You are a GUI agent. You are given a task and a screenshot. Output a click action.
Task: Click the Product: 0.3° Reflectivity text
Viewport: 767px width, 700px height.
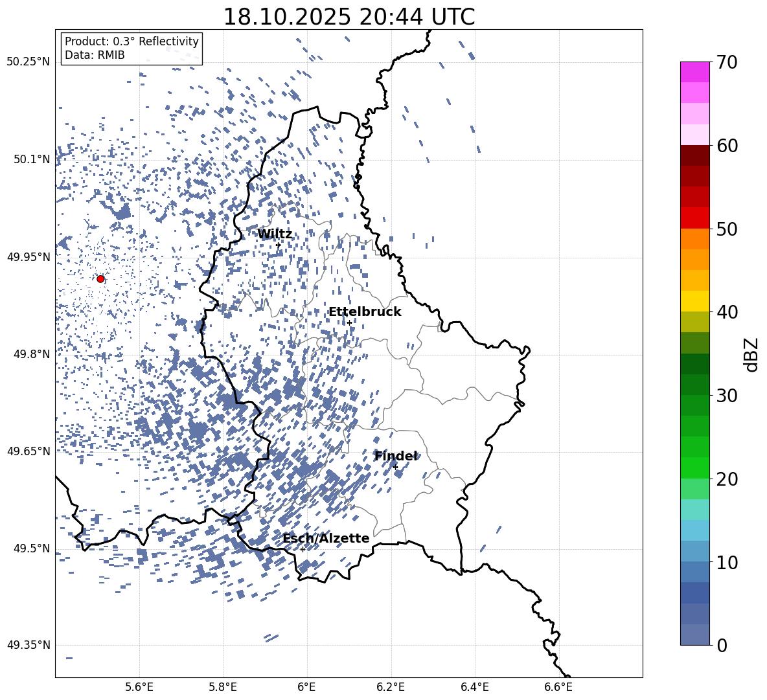click(x=132, y=41)
